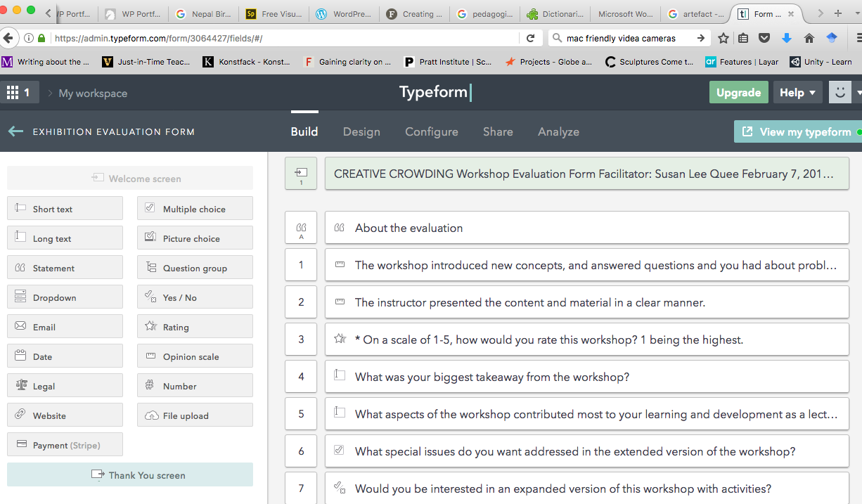This screenshot has height=504, width=862.
Task: Click the quote icon block labeled A
Action: (x=301, y=228)
